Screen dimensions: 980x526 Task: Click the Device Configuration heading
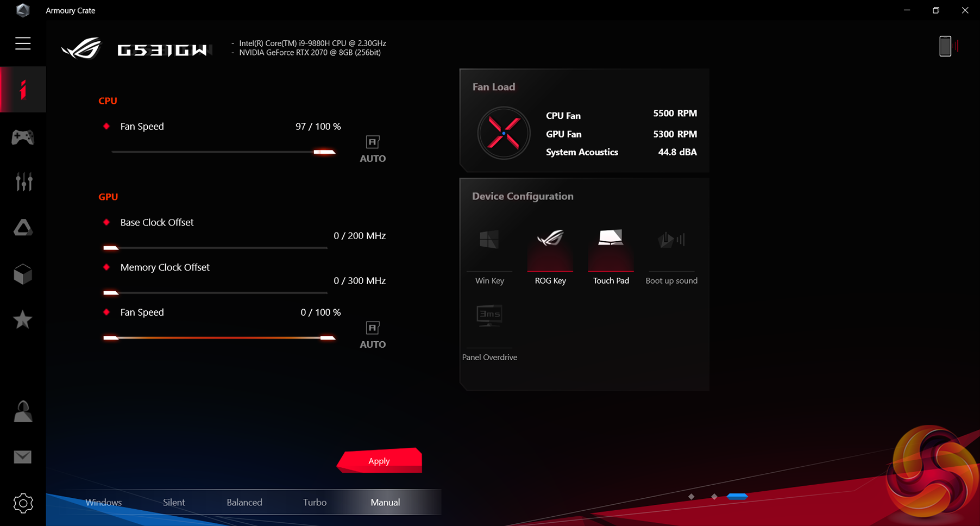[523, 196]
